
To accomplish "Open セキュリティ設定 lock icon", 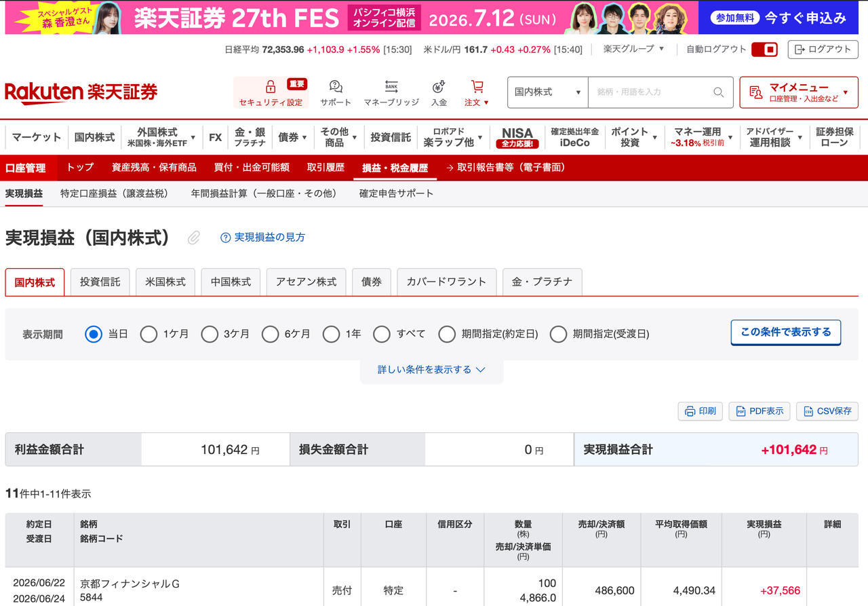I will coord(271,87).
